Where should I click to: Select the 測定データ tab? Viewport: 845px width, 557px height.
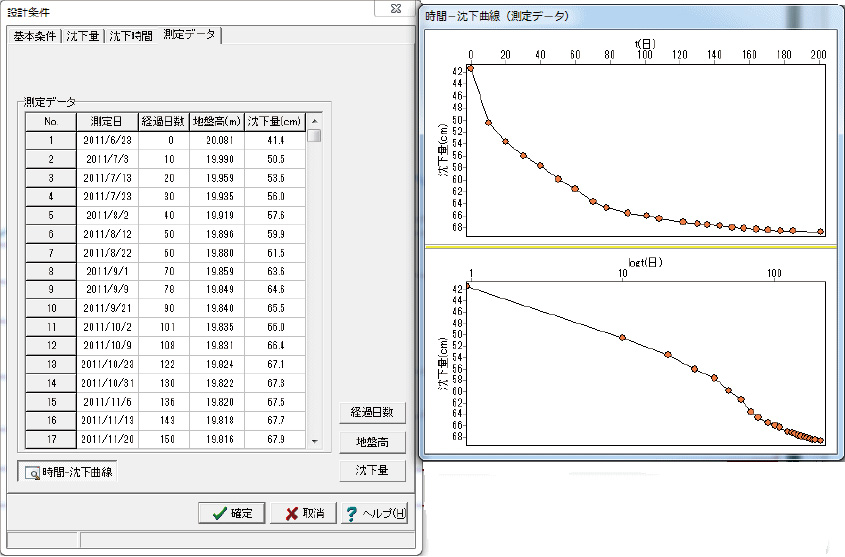(x=189, y=34)
